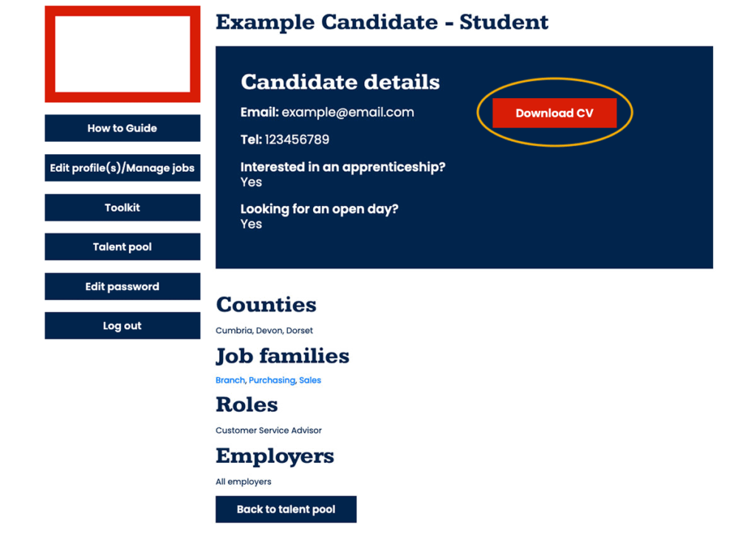Open the Branch job family link

[230, 381]
